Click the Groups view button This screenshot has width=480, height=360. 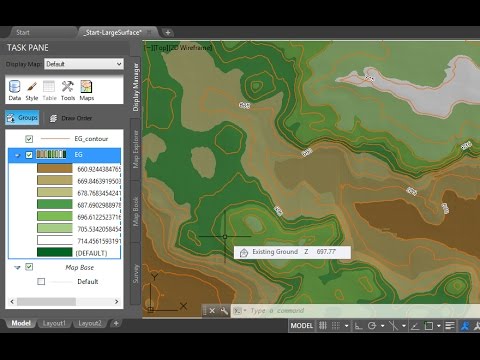[22, 118]
